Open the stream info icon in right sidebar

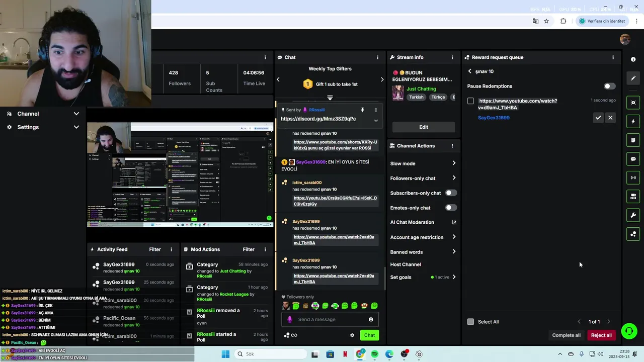coord(633,59)
